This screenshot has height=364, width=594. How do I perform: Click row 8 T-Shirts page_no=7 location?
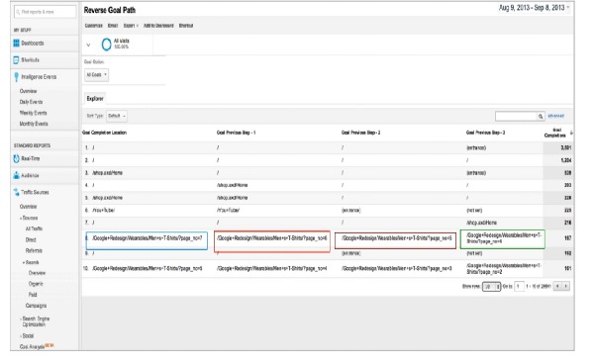147,238
